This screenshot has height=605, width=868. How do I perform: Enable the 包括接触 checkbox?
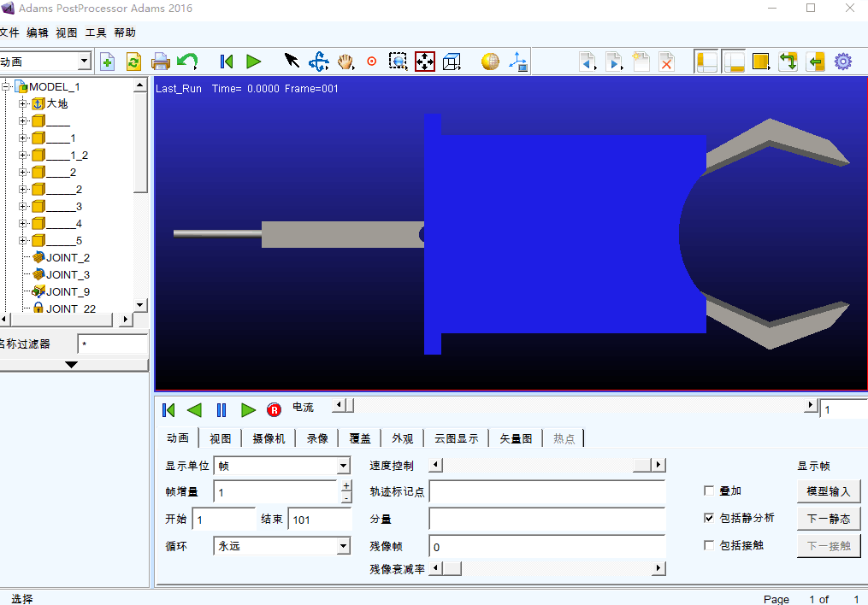[709, 545]
